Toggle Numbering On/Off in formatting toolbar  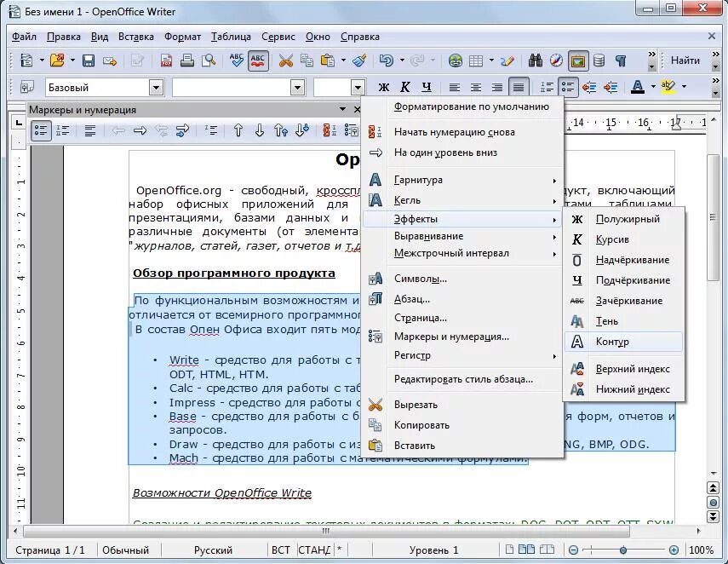pos(547,87)
